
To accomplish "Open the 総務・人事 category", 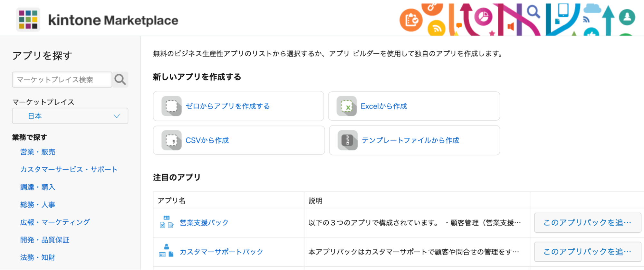I will tap(38, 205).
